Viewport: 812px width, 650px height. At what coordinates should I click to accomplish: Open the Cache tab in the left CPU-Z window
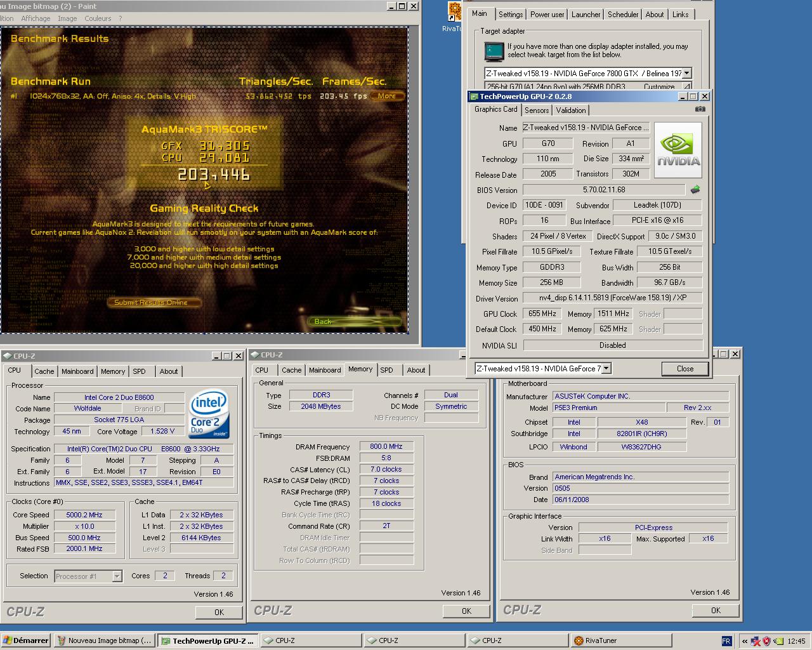point(44,371)
